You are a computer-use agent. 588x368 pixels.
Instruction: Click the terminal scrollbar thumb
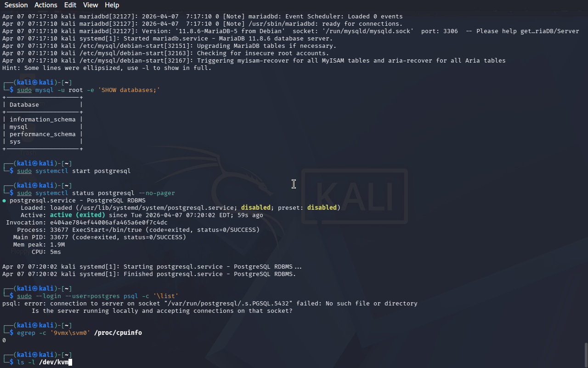pyautogui.click(x=585, y=354)
